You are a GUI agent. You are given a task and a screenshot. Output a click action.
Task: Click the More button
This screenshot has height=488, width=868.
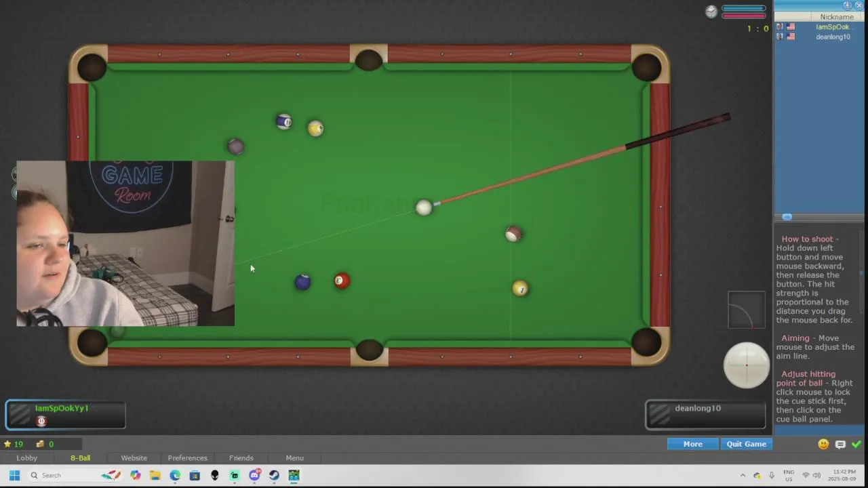[693, 444]
